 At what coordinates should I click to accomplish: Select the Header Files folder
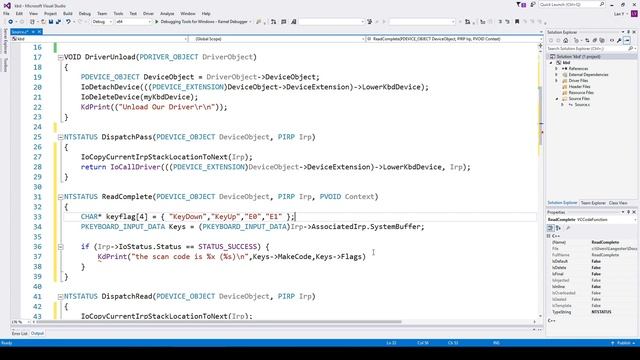click(x=579, y=87)
